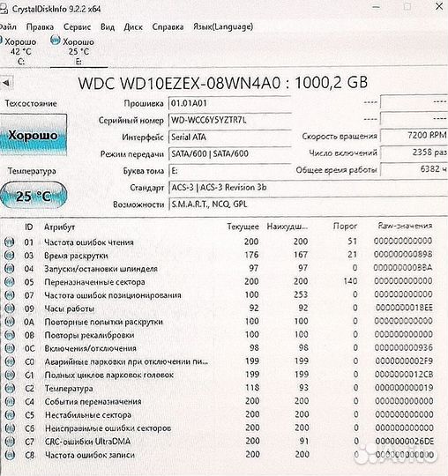The height and width of the screenshot is (476, 448).
Task: Click raw value 0000000012CB
Action: 404,375
